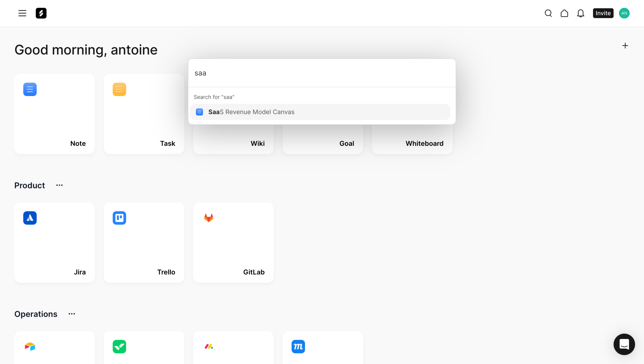This screenshot has width=644, height=364.
Task: Open the Trello integration icon
Action: click(x=119, y=218)
